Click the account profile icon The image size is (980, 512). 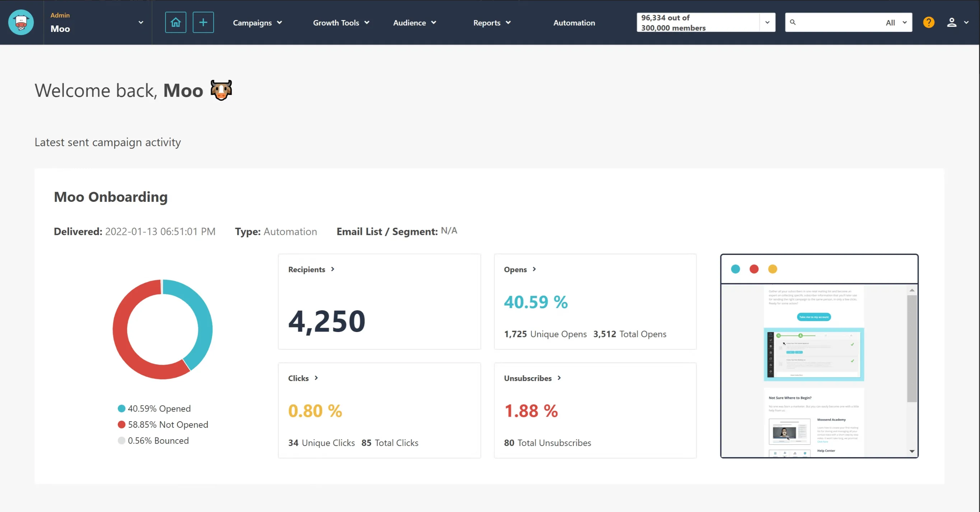coord(952,23)
